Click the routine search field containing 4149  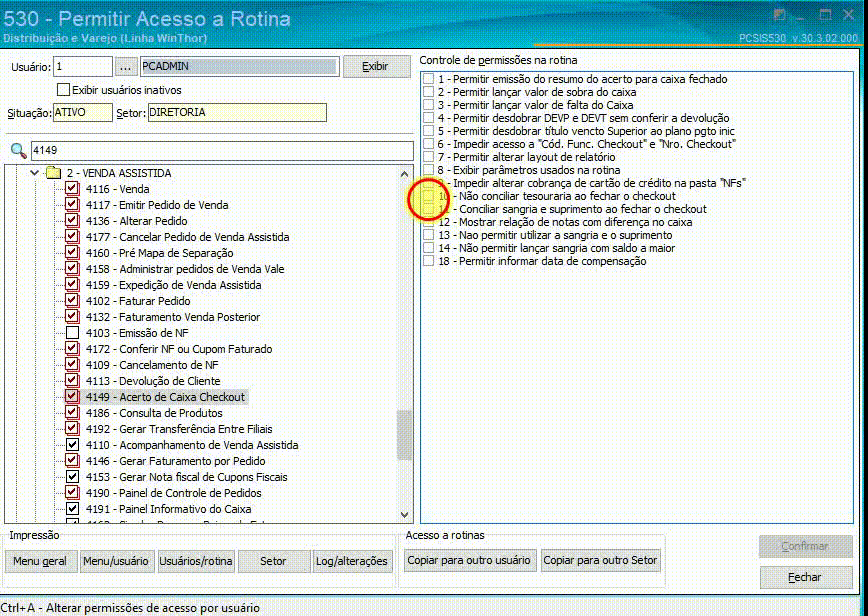pos(221,151)
